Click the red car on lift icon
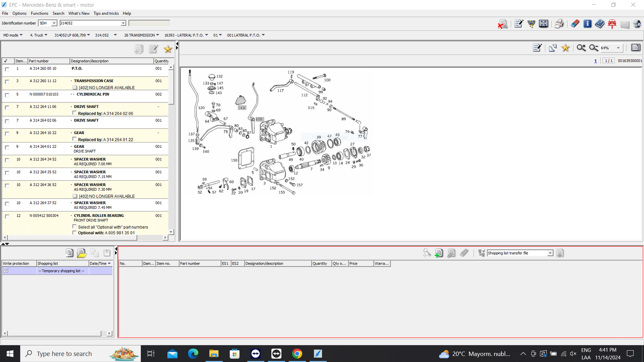The height and width of the screenshot is (362, 644). point(612,24)
